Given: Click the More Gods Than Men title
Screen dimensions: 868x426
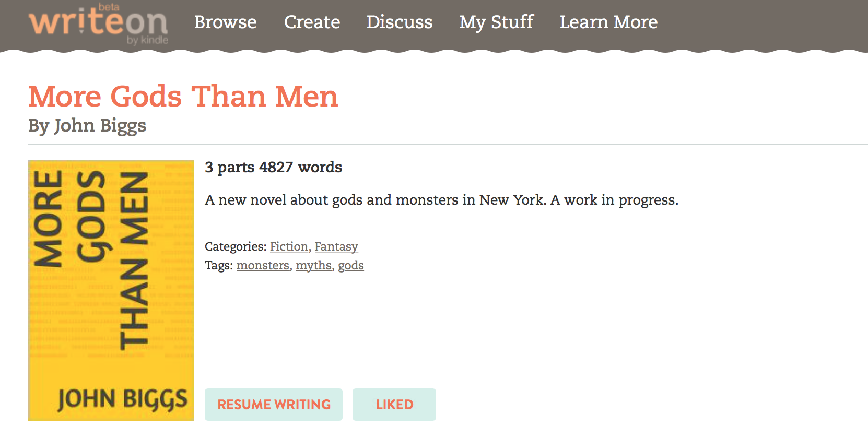Looking at the screenshot, I should click(x=183, y=97).
